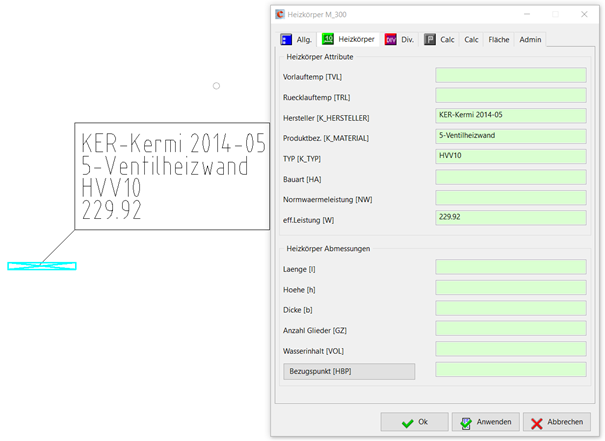The image size is (605, 441).
Task: Click the purple DIV tab icon
Action: click(x=390, y=40)
